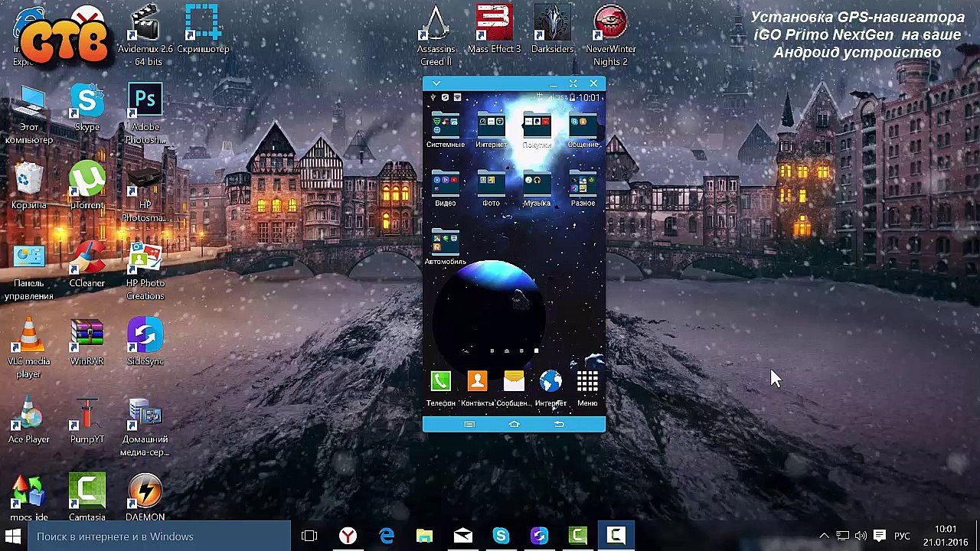Select the DAEMON Tools desktop shortcut
Viewport: 980px width, 551px height.
click(x=145, y=497)
